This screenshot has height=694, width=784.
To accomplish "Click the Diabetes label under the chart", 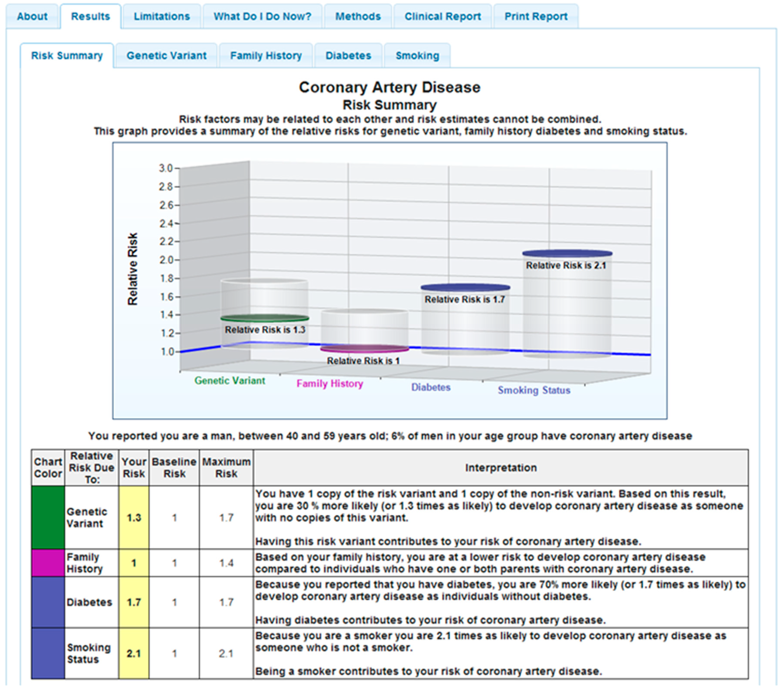I will [x=431, y=387].
